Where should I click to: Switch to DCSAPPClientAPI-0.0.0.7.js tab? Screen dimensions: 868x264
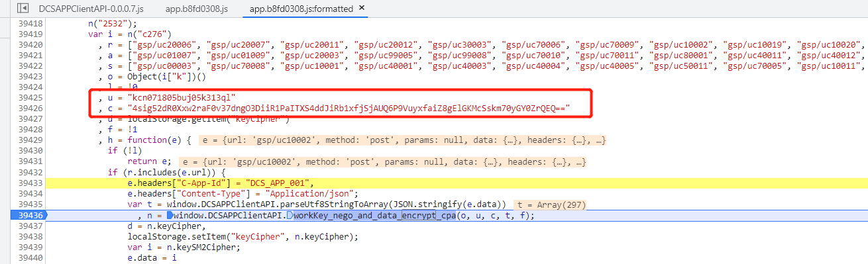click(91, 9)
